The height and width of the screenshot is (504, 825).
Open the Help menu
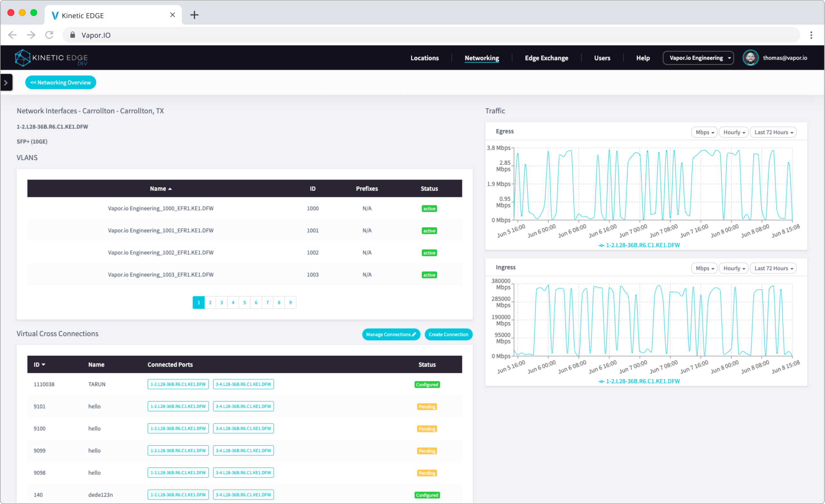(x=643, y=58)
